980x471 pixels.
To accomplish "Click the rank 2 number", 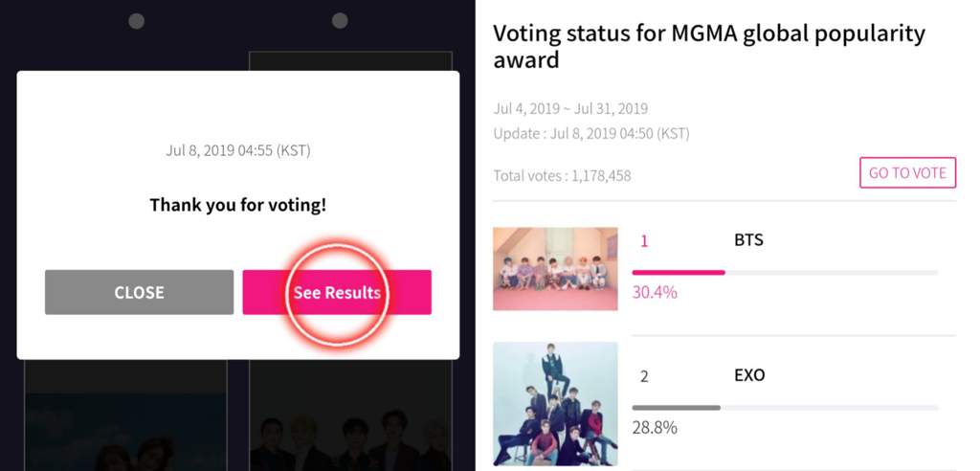I will click(644, 376).
